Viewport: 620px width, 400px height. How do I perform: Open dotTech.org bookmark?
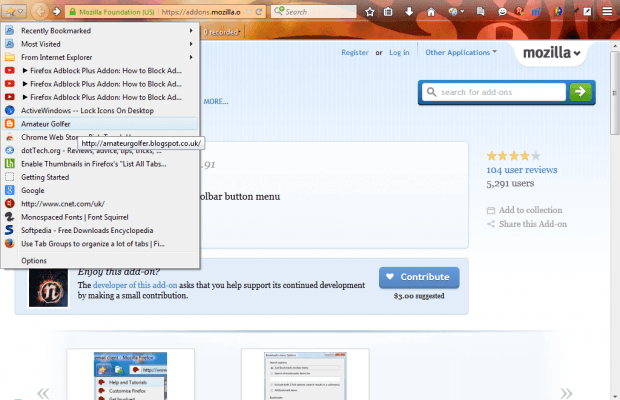pyautogui.click(x=100, y=151)
